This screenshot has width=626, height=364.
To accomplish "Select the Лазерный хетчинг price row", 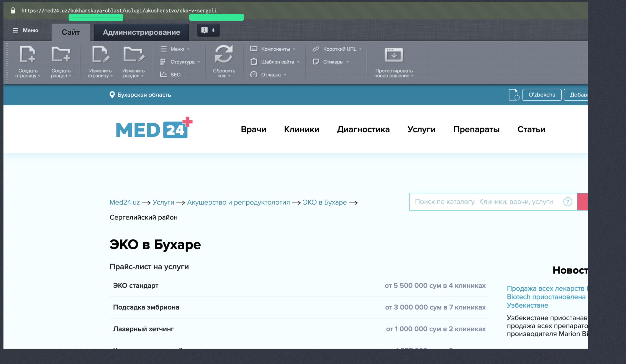I will click(x=299, y=329).
